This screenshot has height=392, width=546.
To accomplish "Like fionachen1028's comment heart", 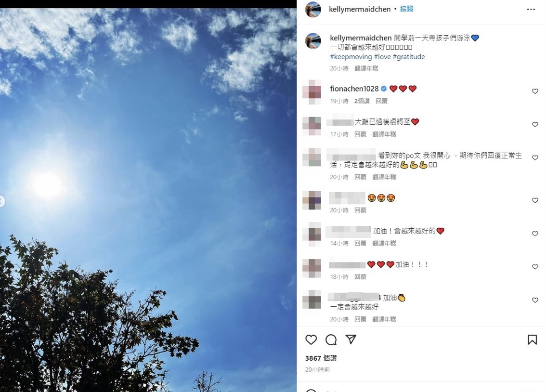I will click(535, 91).
